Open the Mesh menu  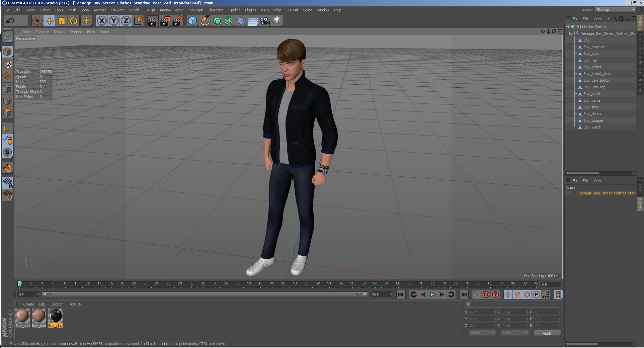(72, 10)
